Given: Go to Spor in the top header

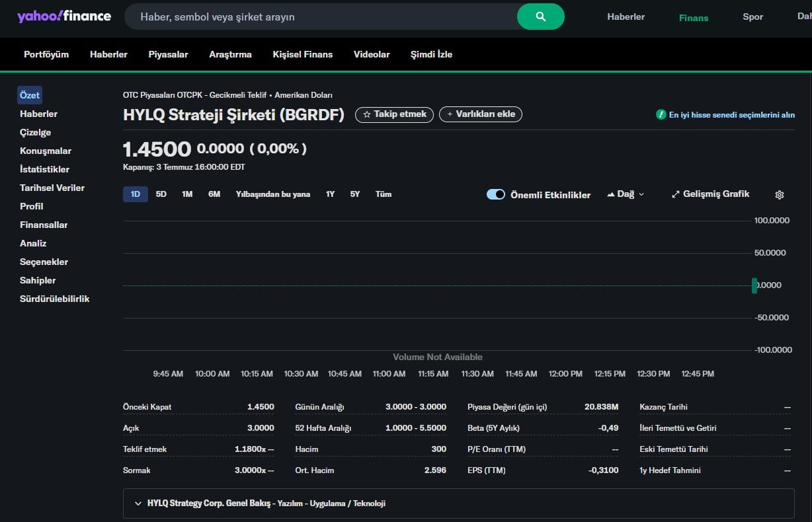Looking at the screenshot, I should pyautogui.click(x=753, y=17).
